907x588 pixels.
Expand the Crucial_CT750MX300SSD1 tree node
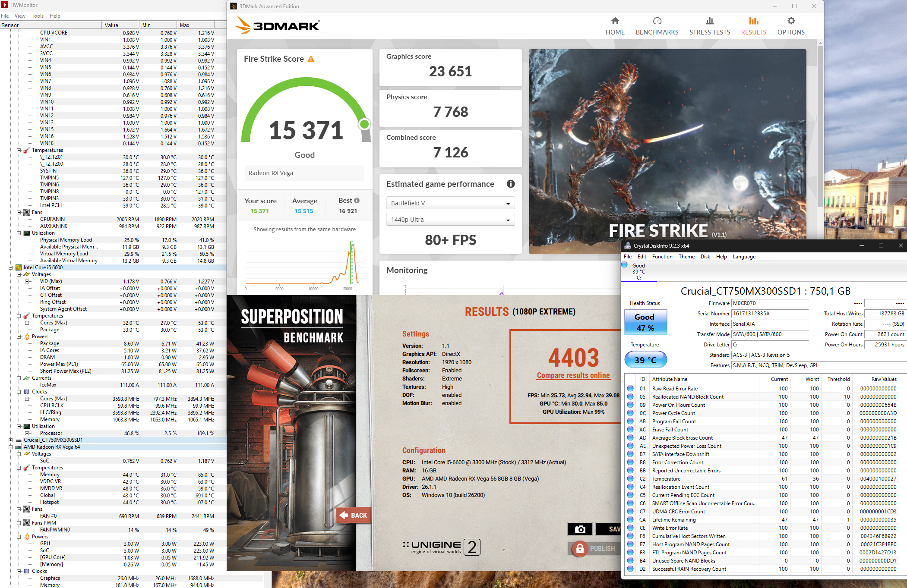[x=10, y=440]
